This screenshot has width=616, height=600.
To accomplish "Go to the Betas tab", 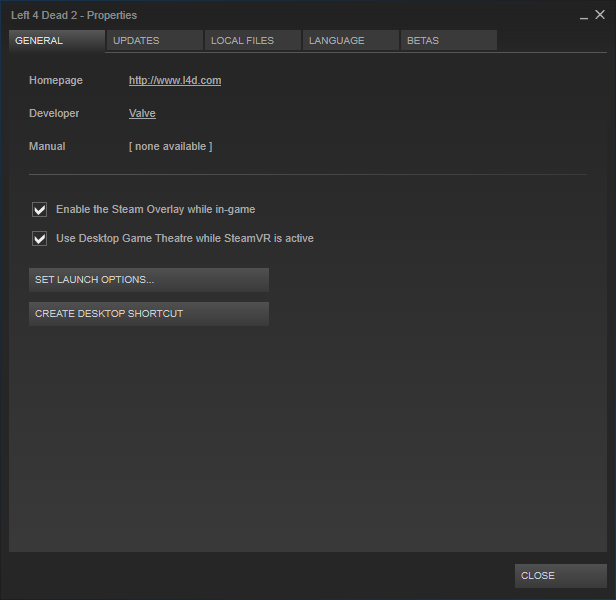I will pos(449,40).
